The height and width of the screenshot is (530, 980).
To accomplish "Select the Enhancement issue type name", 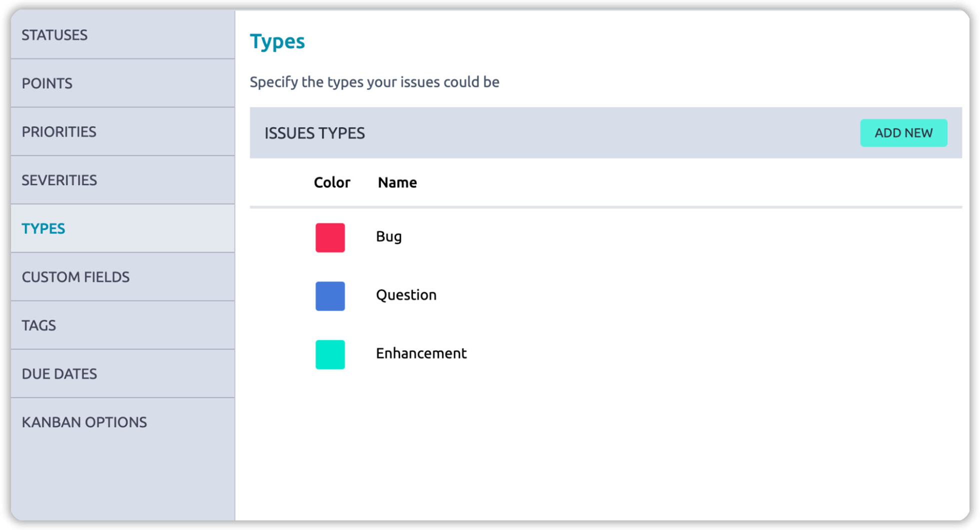I will click(421, 353).
